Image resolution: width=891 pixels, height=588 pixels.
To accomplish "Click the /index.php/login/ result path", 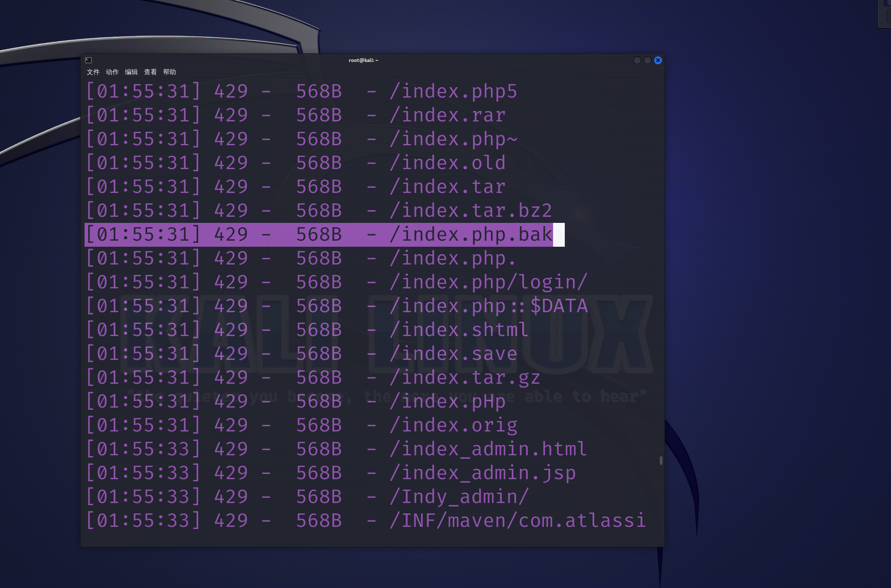I will [x=488, y=282].
